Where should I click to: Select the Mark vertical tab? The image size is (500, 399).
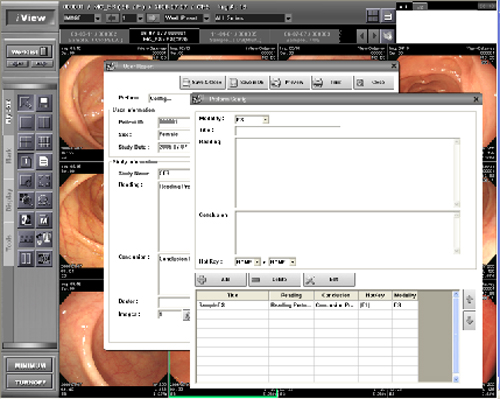pos(9,156)
